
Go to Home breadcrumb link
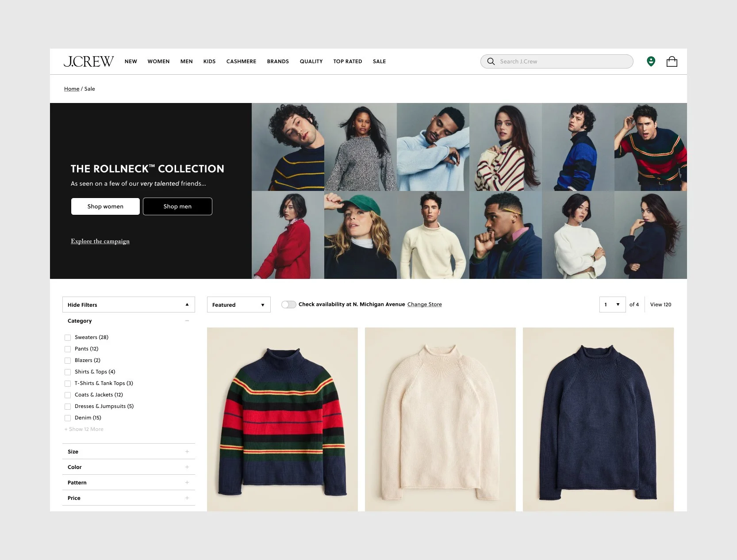[x=72, y=89]
